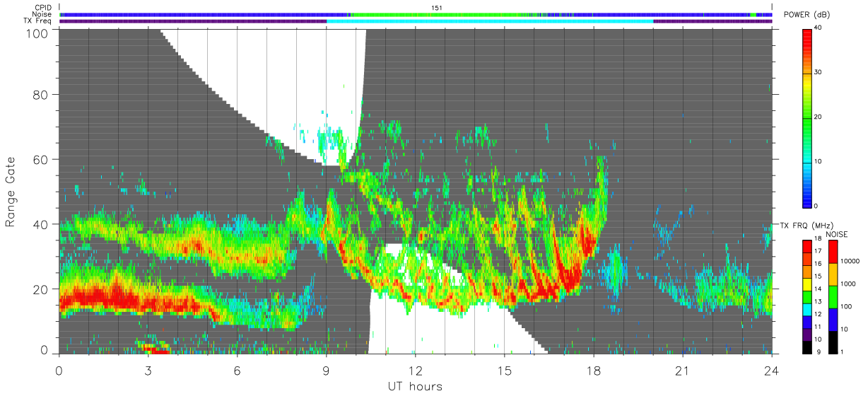This screenshot has height=401, width=868.
Task: Click the 20 label on power colorbar
Action: [816, 117]
